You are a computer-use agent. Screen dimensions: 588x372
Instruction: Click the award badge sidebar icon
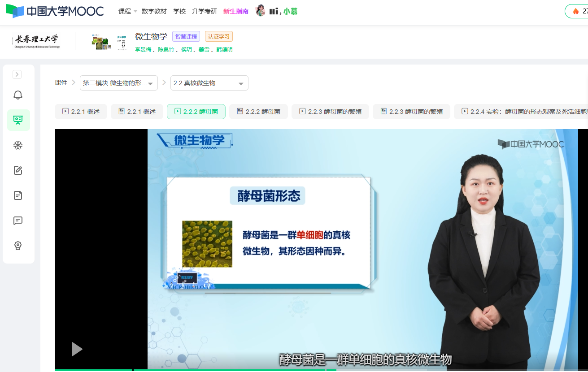pyautogui.click(x=18, y=246)
